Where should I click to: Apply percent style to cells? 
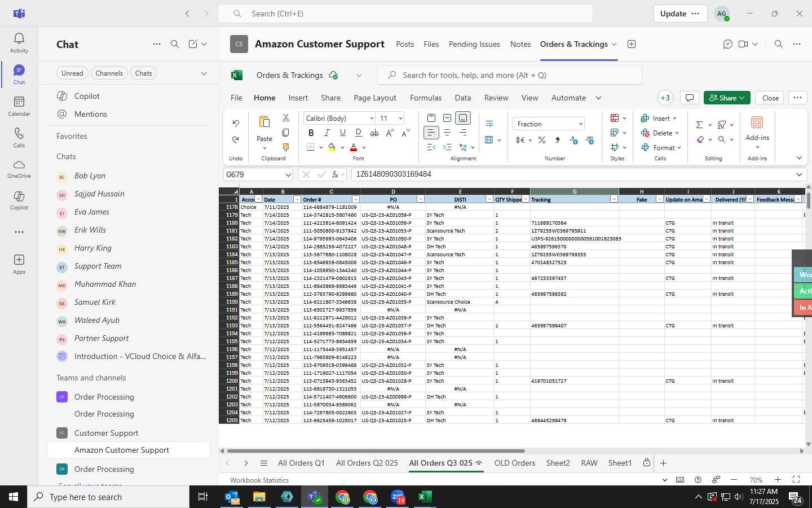point(542,140)
